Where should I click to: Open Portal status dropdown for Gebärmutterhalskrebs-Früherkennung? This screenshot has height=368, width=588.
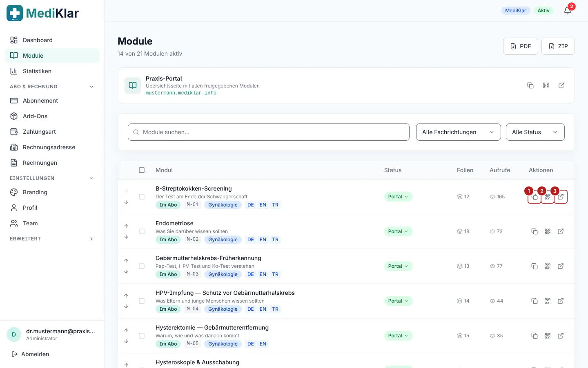click(x=398, y=266)
